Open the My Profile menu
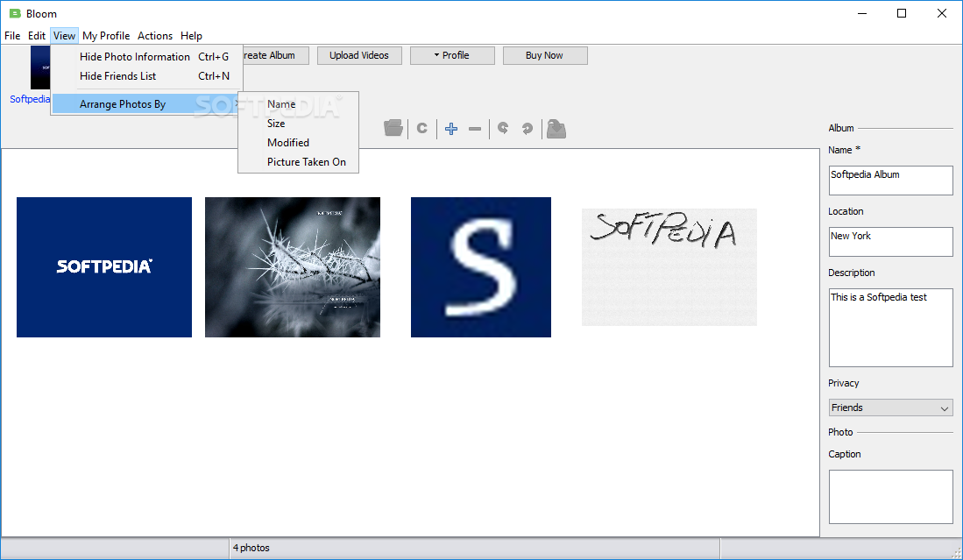This screenshot has height=560, width=963. [x=106, y=36]
